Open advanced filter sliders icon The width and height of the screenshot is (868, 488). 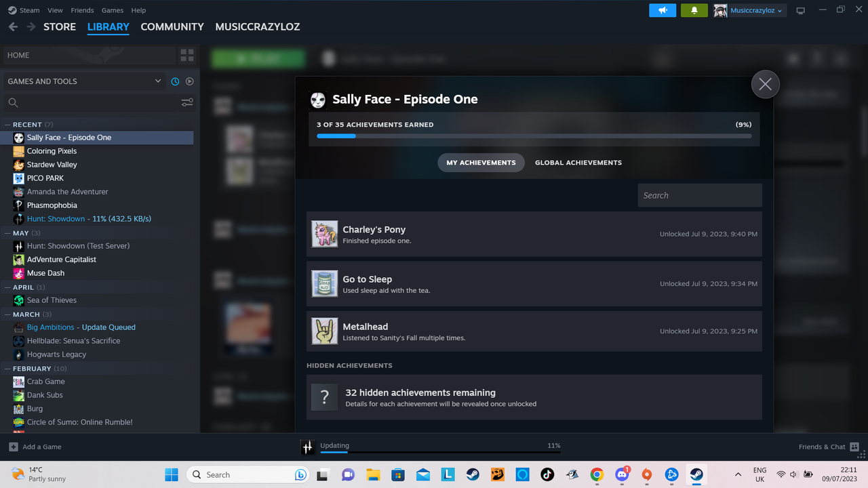coord(187,102)
